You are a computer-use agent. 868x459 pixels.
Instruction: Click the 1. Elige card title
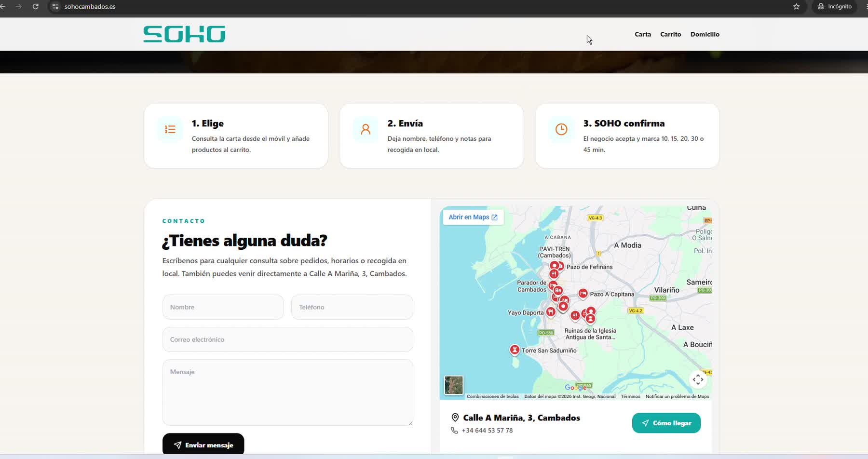(x=208, y=123)
